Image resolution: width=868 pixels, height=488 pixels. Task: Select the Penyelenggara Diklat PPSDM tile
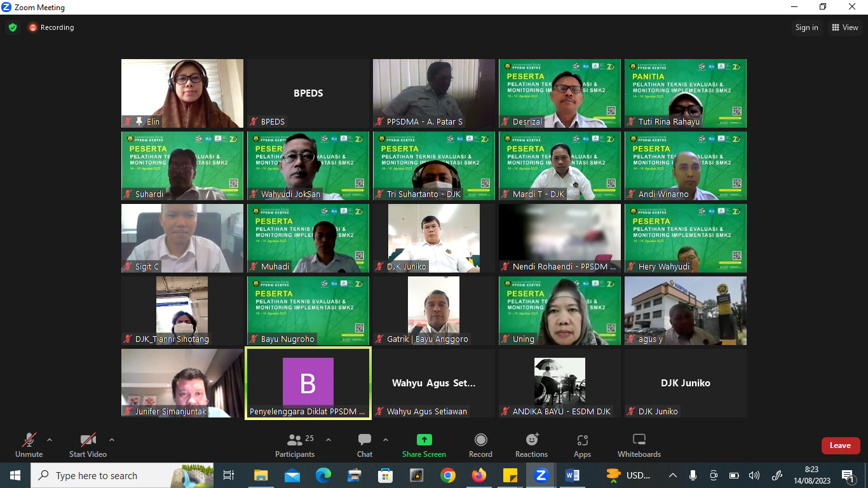308,383
